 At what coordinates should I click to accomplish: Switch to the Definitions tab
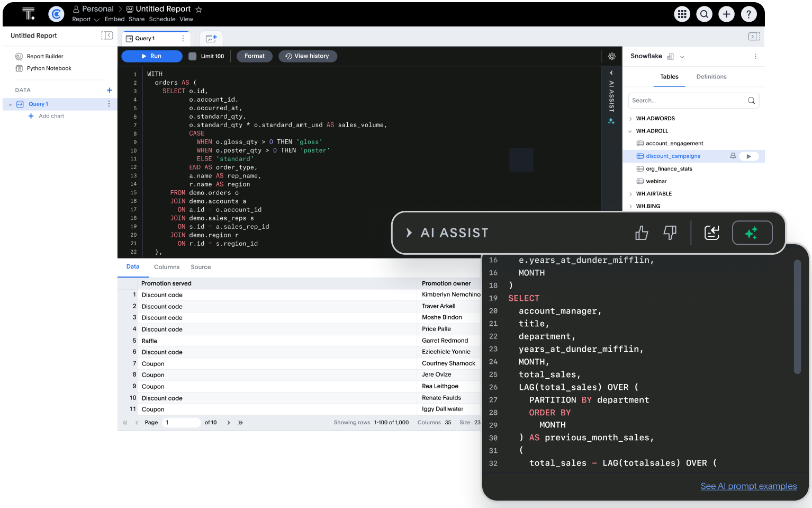coord(711,77)
